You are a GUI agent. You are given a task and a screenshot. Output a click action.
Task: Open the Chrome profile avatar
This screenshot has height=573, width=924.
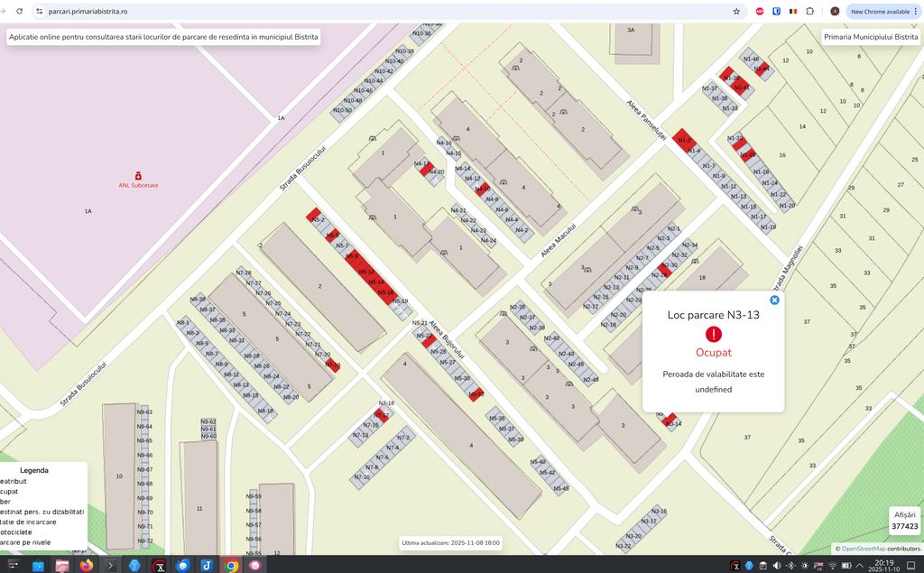pyautogui.click(x=835, y=12)
